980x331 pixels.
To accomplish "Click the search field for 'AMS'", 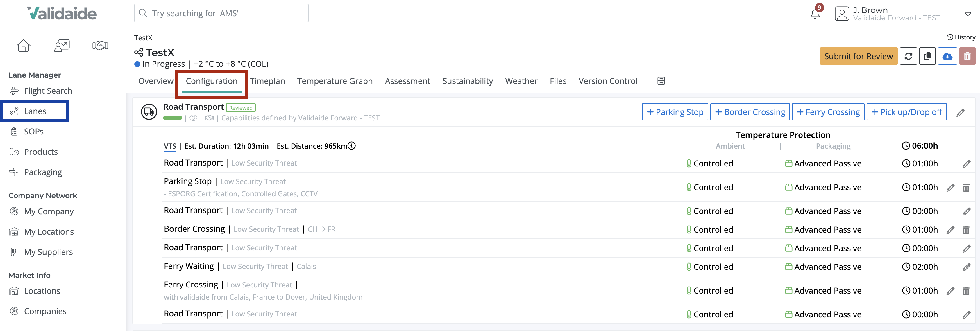I will click(x=221, y=13).
